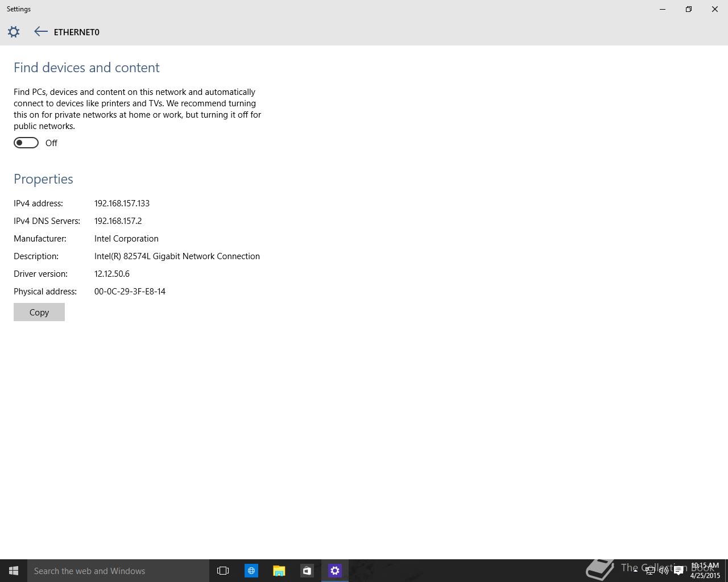Click the Manufacturer: label
The width and height of the screenshot is (728, 582).
[x=40, y=239]
